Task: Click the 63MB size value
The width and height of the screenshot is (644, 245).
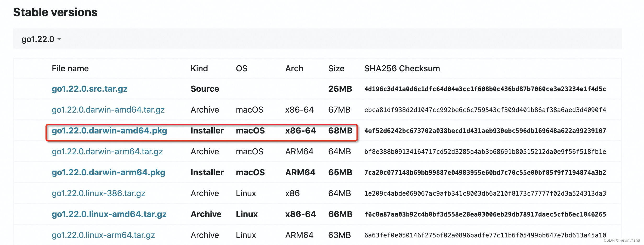Action: coord(340,235)
